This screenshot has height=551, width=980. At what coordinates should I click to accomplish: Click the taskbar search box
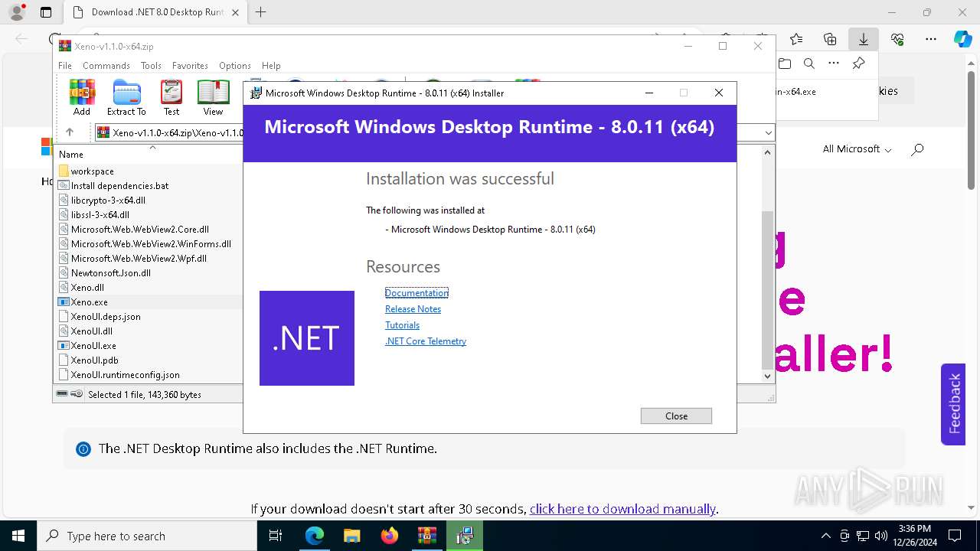pyautogui.click(x=147, y=536)
